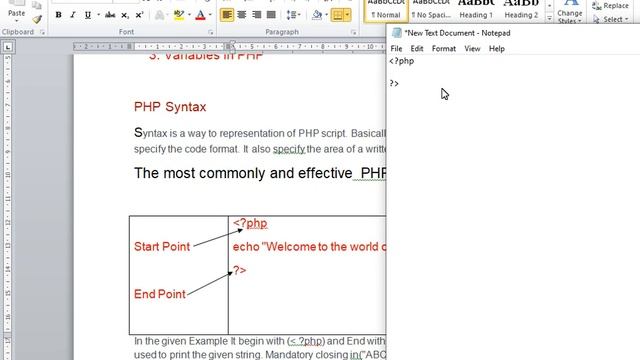
Task: Click the Format Painter icon
Action: point(37,19)
